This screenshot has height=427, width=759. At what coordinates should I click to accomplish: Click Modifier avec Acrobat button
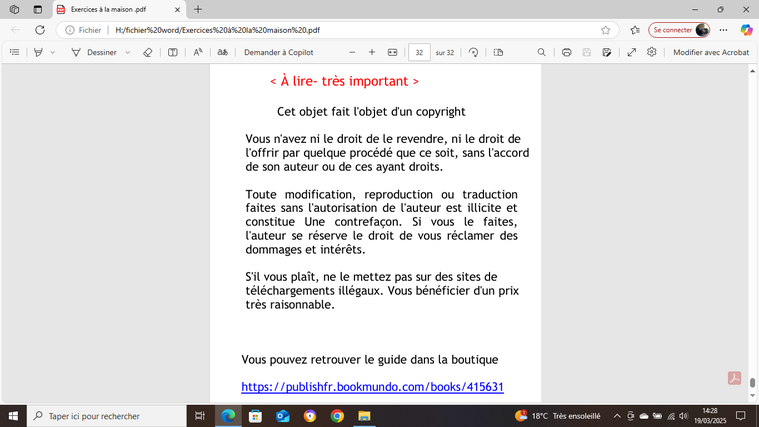point(710,52)
